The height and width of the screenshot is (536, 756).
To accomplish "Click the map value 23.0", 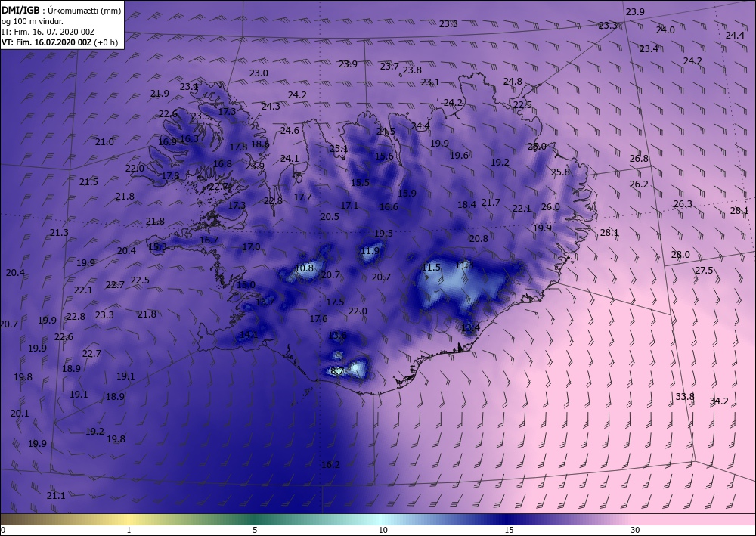I will tap(259, 73).
